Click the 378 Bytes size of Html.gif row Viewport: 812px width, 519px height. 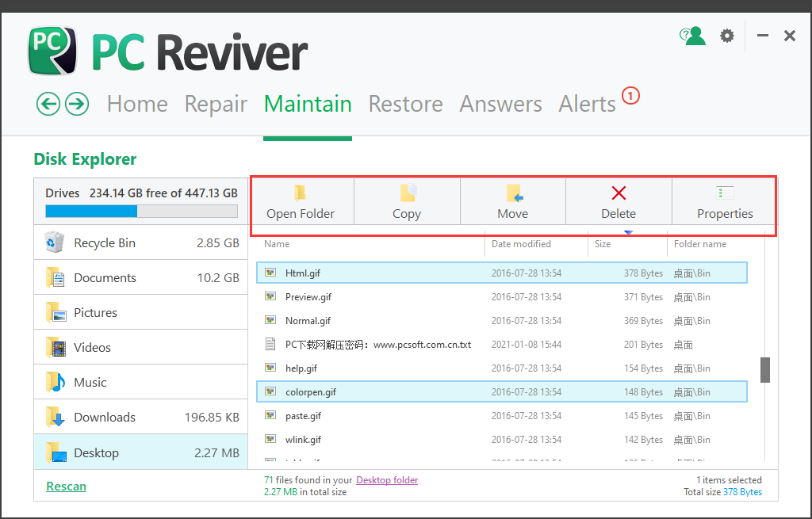(x=643, y=273)
